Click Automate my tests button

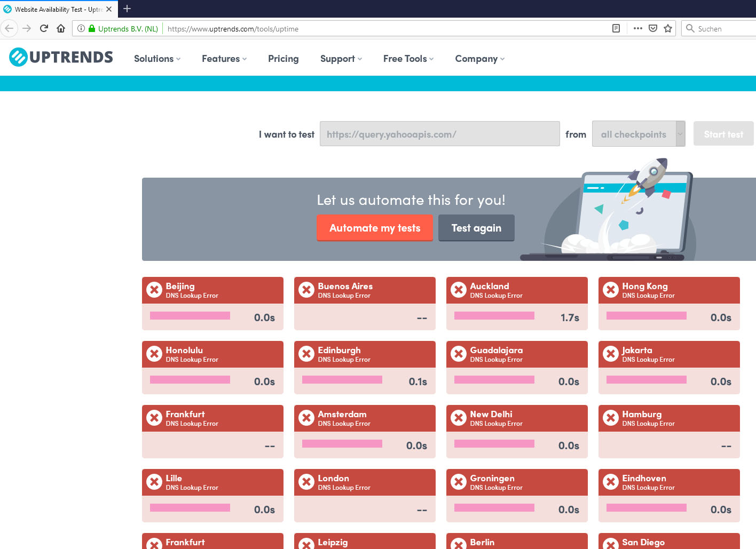point(375,228)
